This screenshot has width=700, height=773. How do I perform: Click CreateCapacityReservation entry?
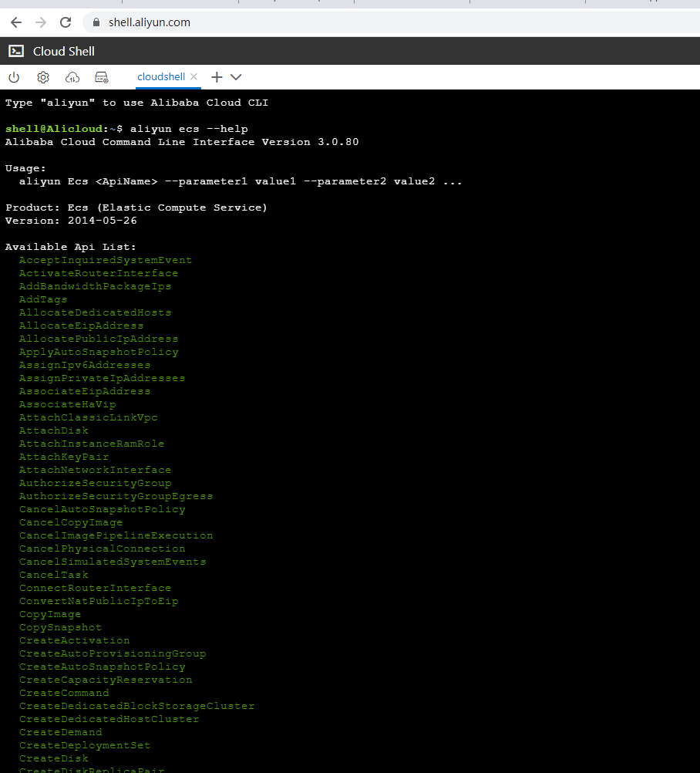106,680
